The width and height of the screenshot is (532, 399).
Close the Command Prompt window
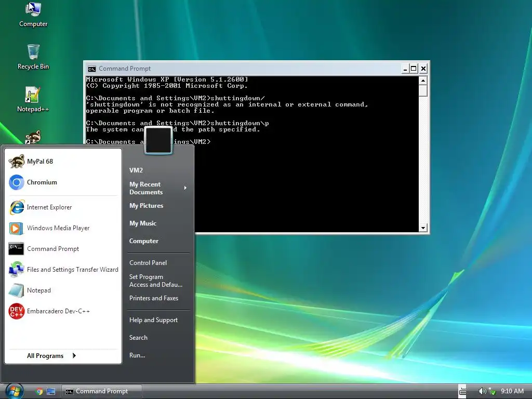point(423,69)
